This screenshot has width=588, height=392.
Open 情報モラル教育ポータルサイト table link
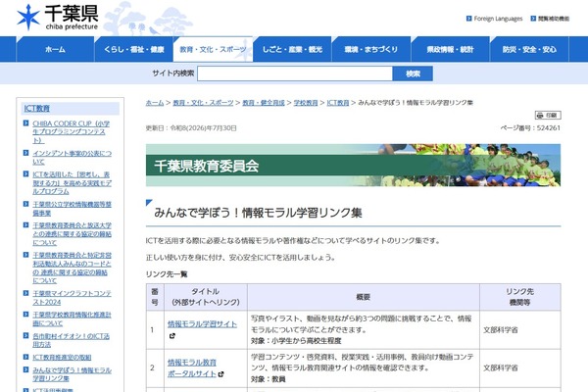(x=192, y=368)
